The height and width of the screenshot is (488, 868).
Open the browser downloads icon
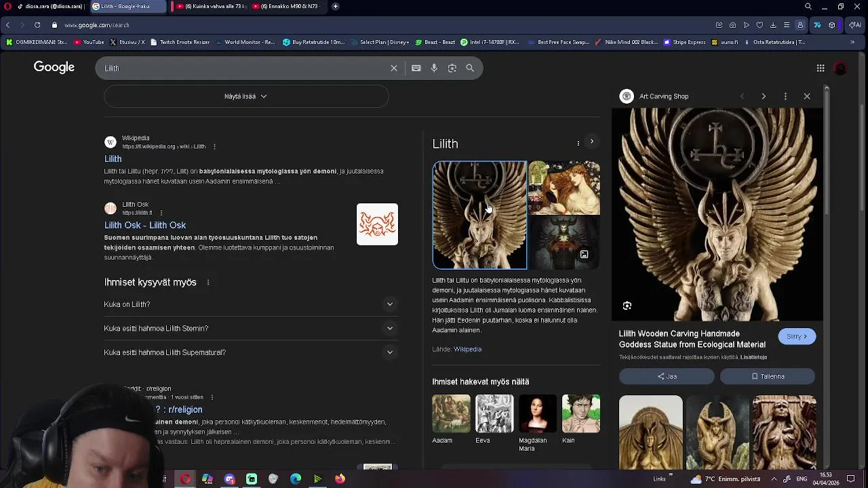(x=773, y=25)
